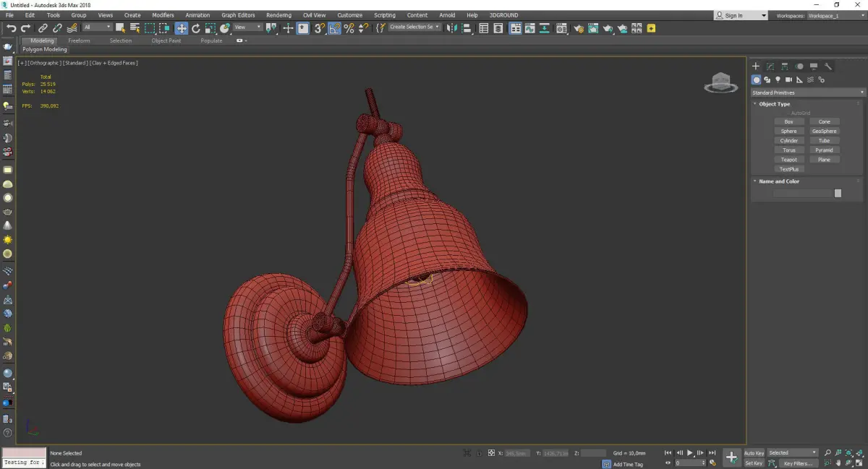Select the Move transform tool
Screen dimensions: 868x469
point(181,28)
